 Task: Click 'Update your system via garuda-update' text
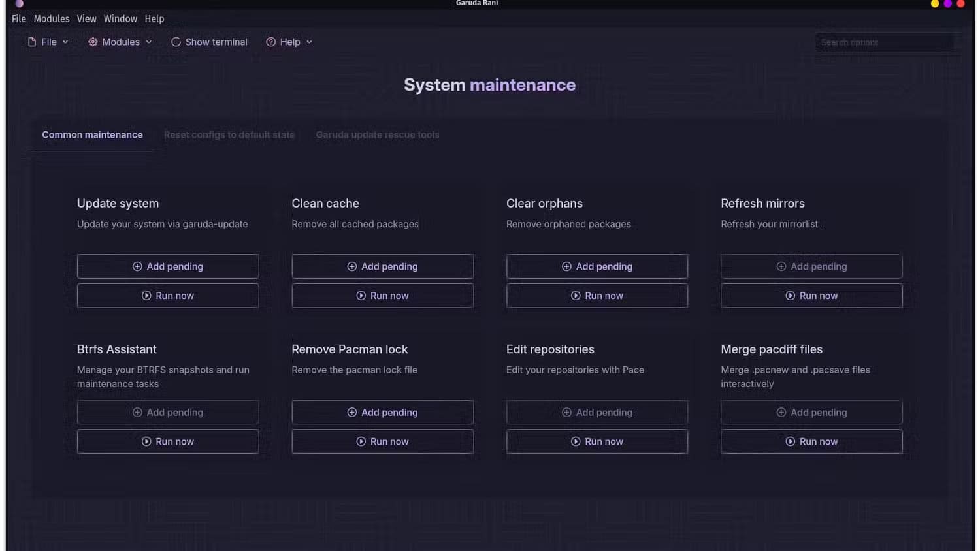click(x=163, y=224)
